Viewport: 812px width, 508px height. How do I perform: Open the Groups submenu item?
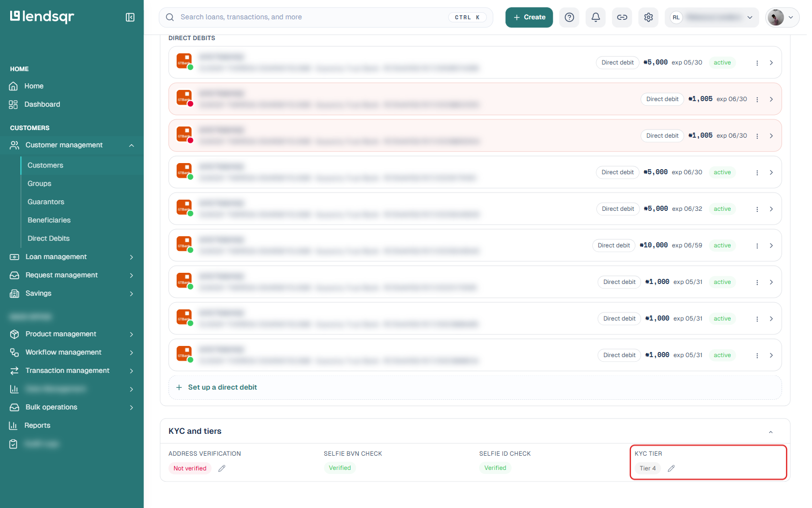coord(40,184)
